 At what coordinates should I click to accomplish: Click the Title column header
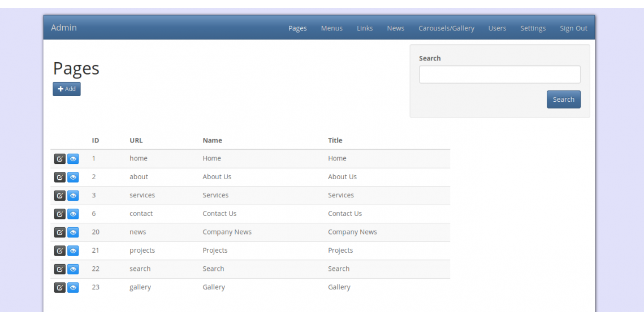tap(335, 140)
